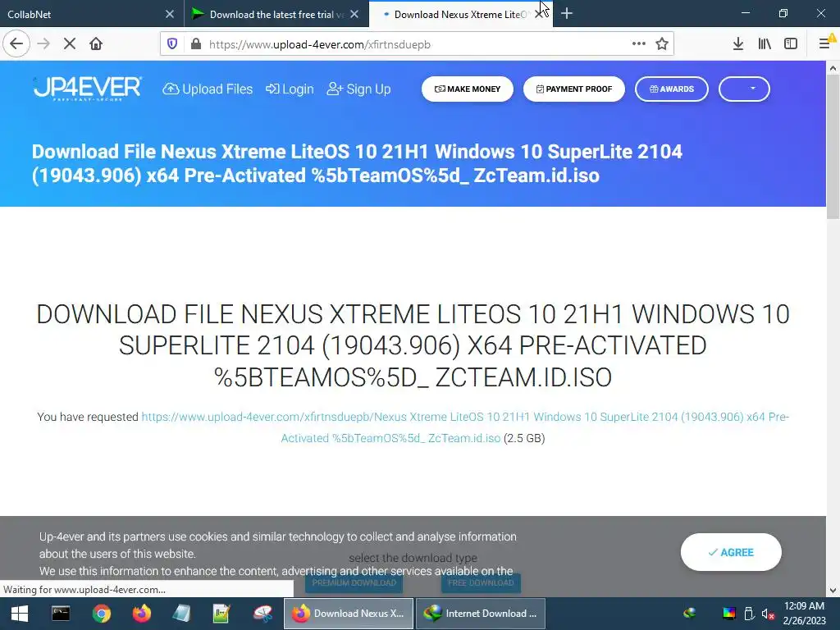This screenshot has height=630, width=840.
Task: Open the Sign Up page
Action: [359, 89]
